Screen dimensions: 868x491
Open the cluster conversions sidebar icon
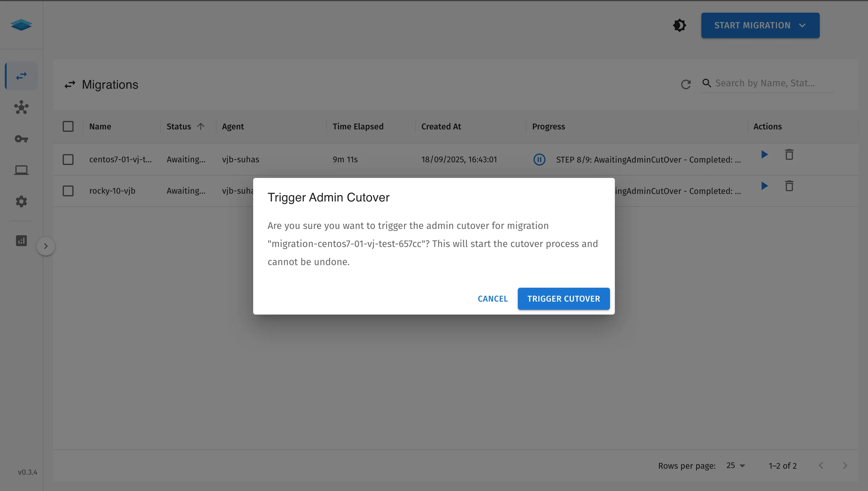[x=21, y=108]
